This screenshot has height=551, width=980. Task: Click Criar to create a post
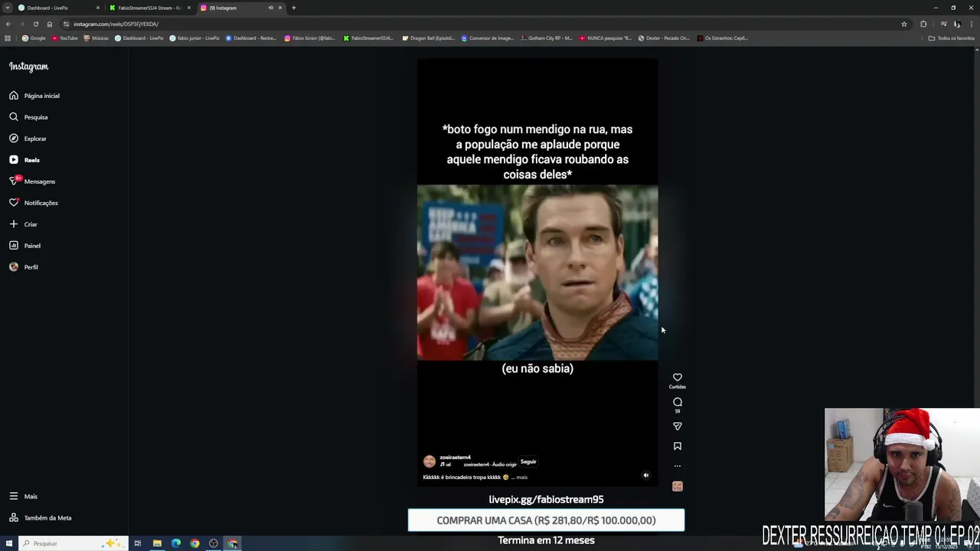[23, 224]
